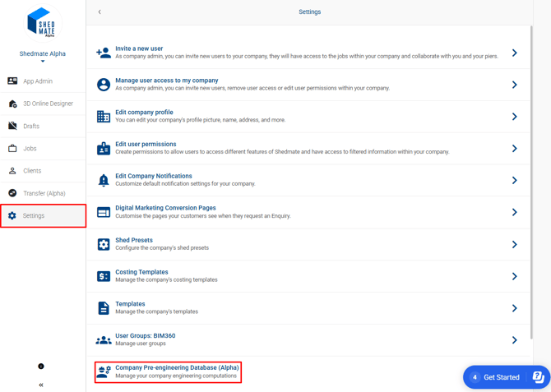Image resolution: width=551 pixels, height=392 pixels.
Task: Click 'Manage user groups' description text
Action: pos(141,344)
